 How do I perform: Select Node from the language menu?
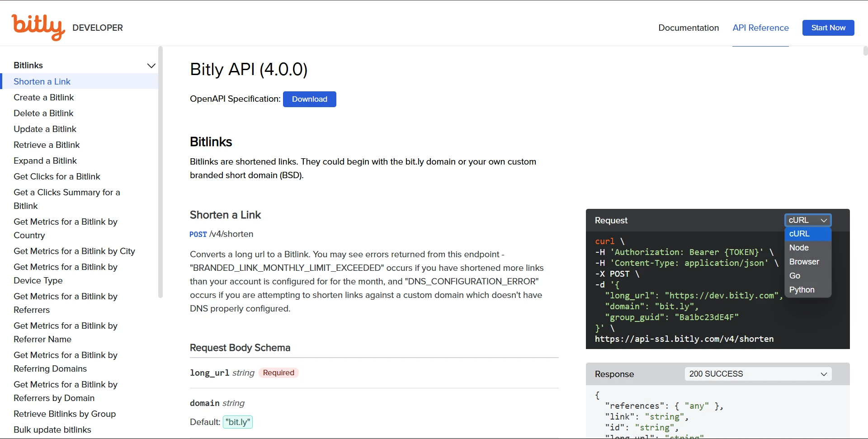point(798,248)
